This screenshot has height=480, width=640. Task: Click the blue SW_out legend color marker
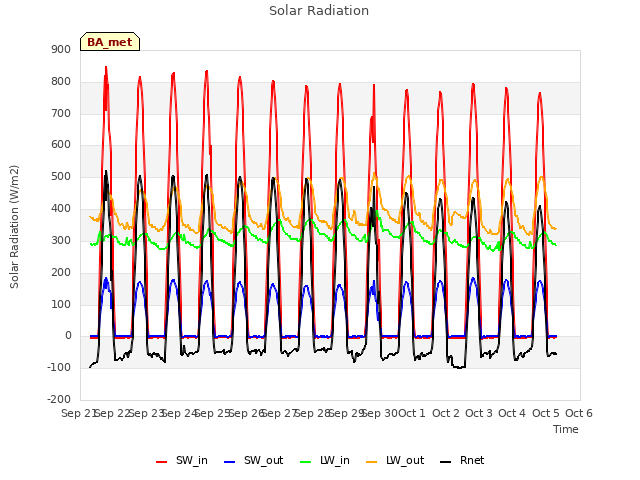coord(230,462)
